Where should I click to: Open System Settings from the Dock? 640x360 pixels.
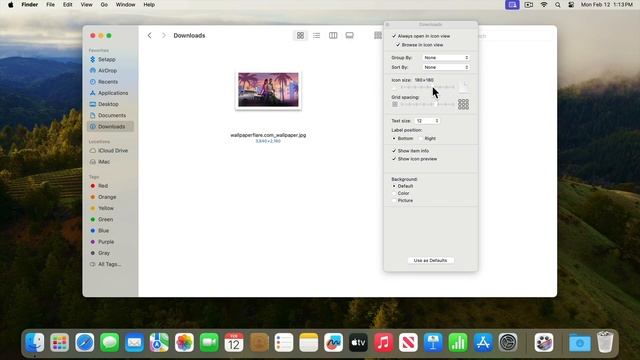(x=508, y=342)
